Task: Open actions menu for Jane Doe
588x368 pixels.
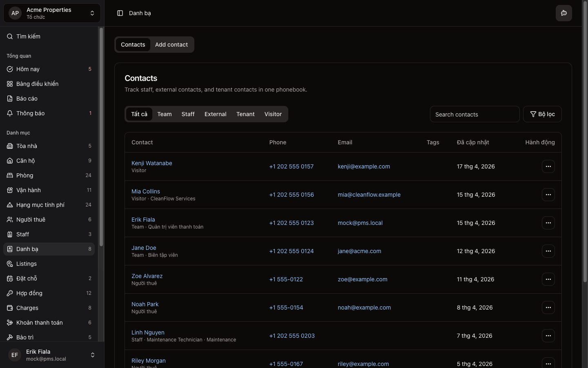Action: (x=548, y=251)
